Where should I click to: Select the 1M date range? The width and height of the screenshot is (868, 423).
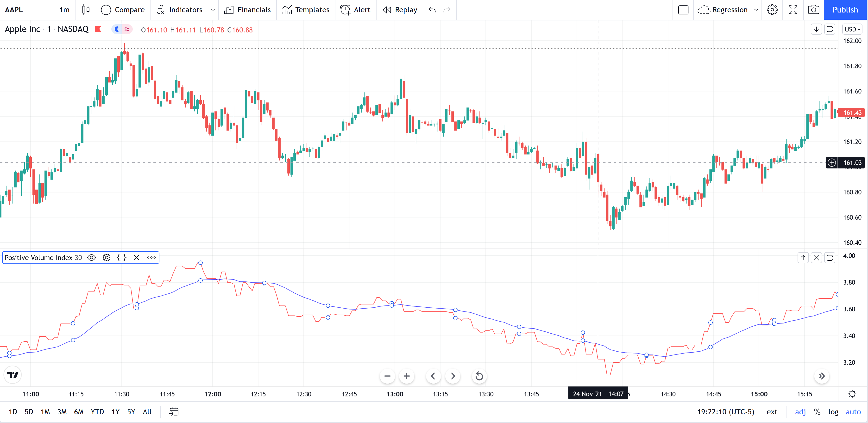[45, 411]
